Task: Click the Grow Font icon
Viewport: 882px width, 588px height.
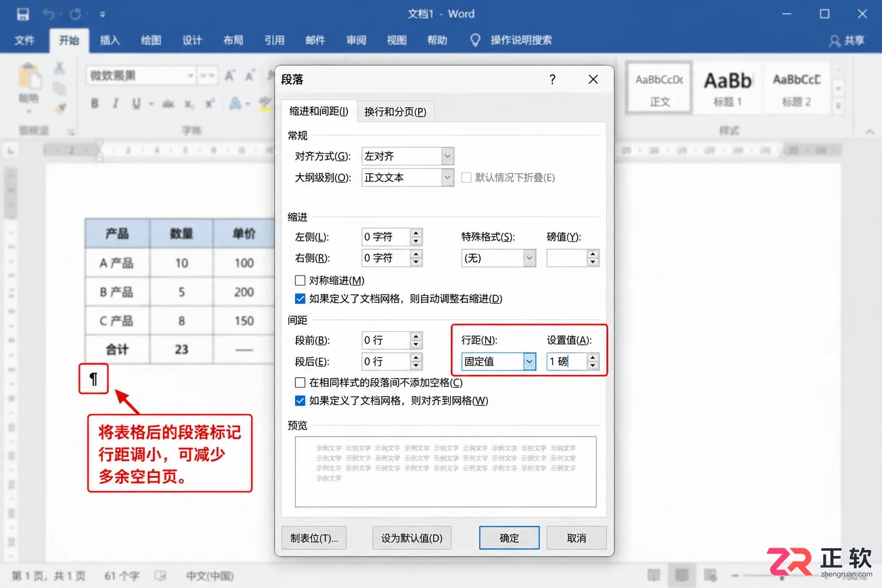Action: pos(230,76)
